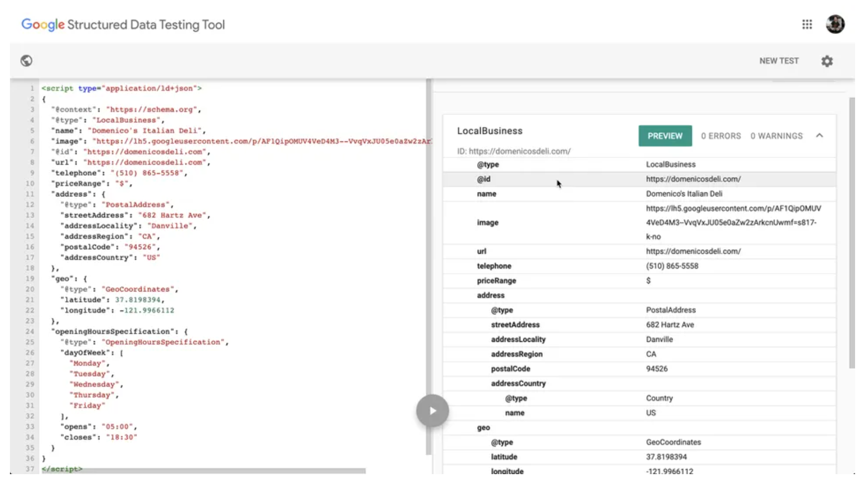
Task: Click the geo row label in results
Action: click(x=483, y=427)
